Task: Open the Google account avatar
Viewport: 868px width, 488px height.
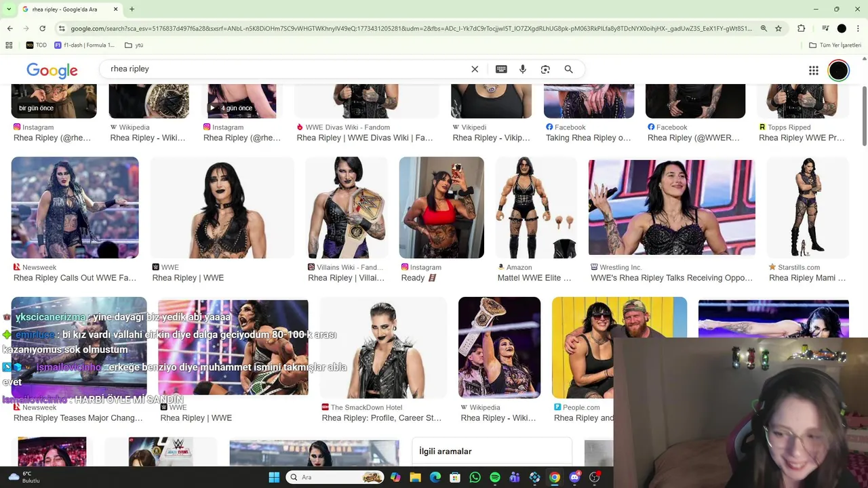Action: click(x=838, y=70)
